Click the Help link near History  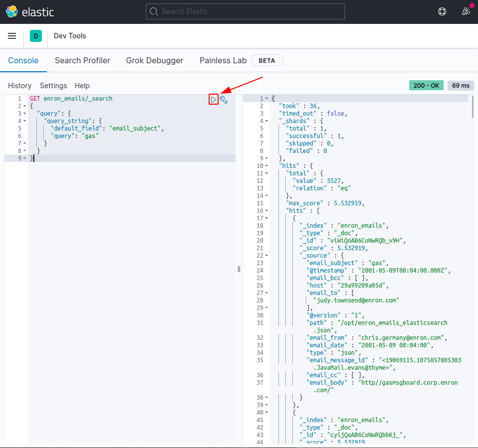click(x=82, y=86)
